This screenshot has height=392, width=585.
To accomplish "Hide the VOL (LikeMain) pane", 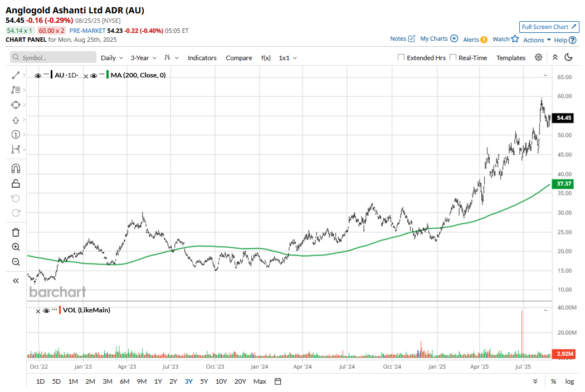I will click(x=46, y=311).
